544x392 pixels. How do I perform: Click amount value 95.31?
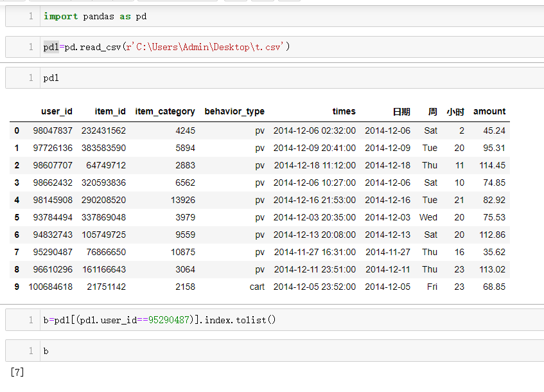(x=494, y=148)
